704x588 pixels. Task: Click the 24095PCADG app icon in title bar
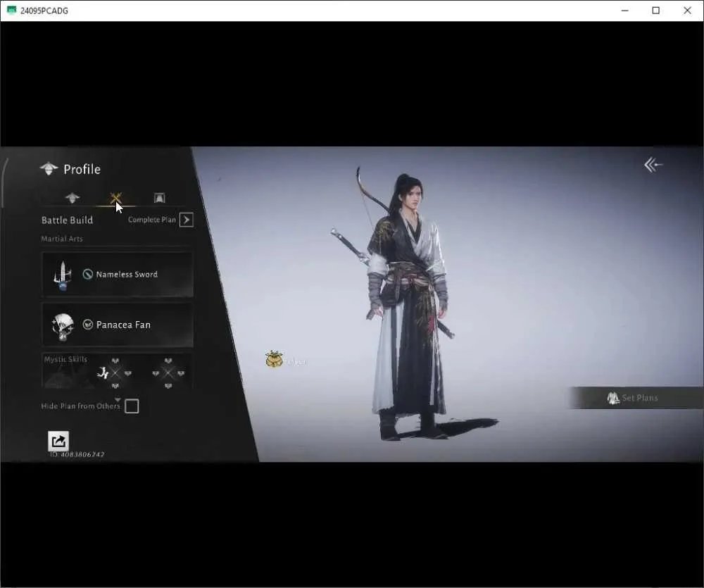point(12,10)
